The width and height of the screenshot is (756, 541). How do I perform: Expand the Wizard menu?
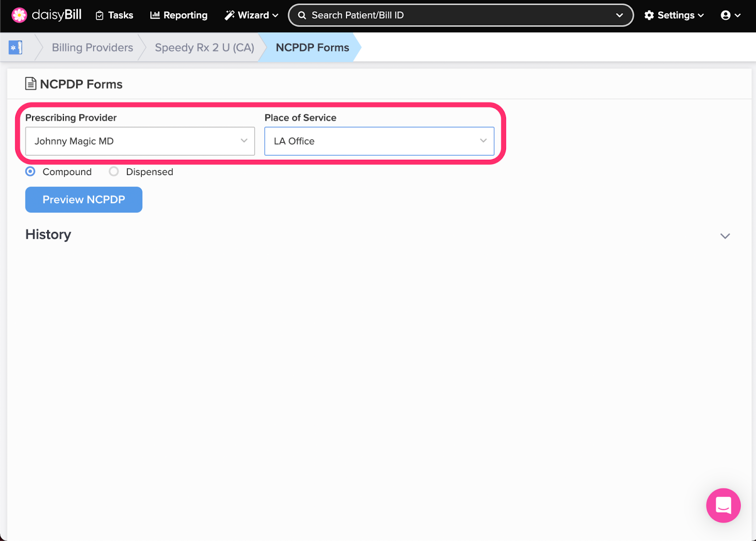251,15
